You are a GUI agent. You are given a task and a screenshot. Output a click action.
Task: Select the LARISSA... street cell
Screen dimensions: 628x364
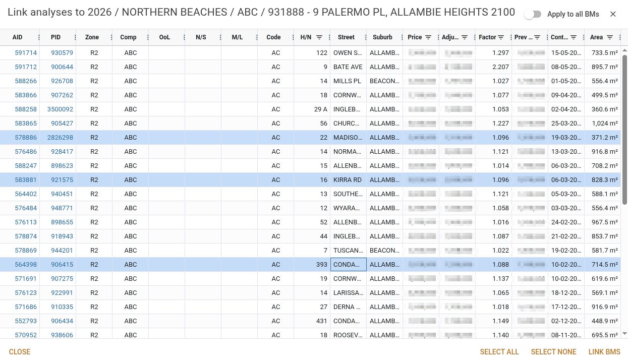[x=348, y=292]
